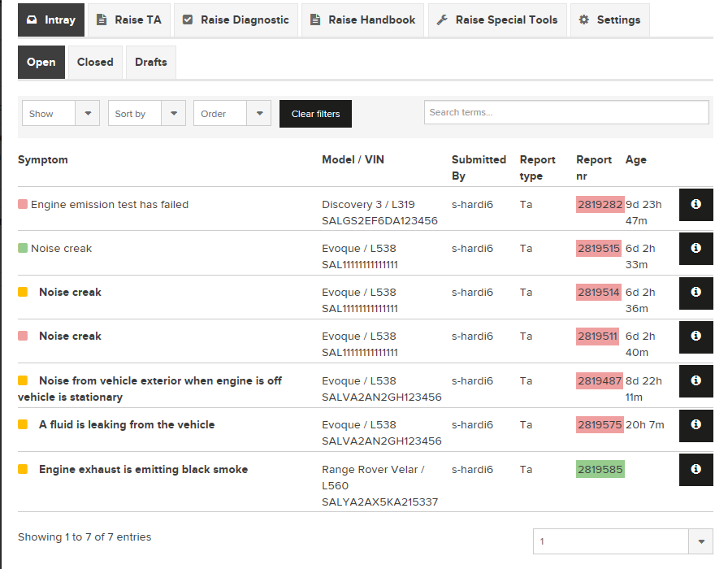Click the yellow status square beside fluid is leaking
The image size is (728, 569).
[23, 424]
